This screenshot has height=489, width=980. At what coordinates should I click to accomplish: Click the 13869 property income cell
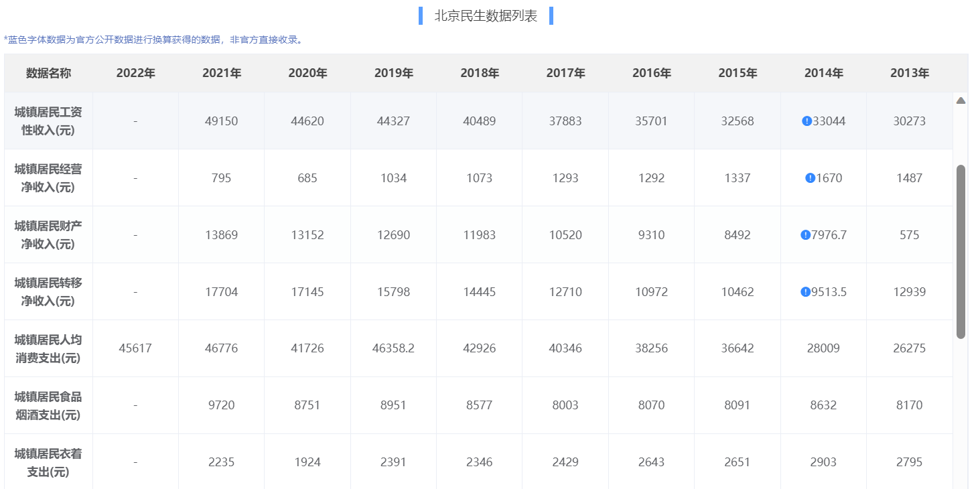click(222, 235)
